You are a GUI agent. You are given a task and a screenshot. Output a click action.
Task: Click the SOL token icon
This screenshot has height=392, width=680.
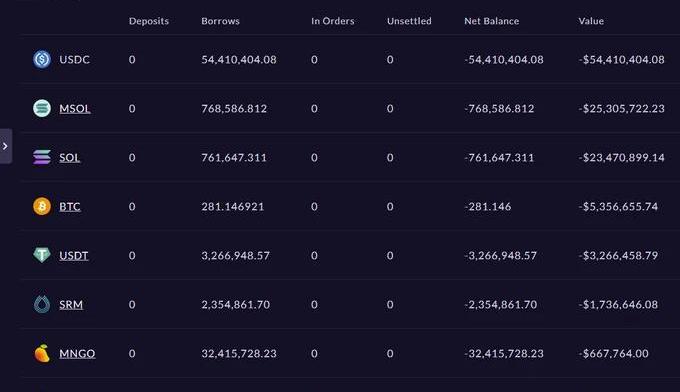pos(42,157)
